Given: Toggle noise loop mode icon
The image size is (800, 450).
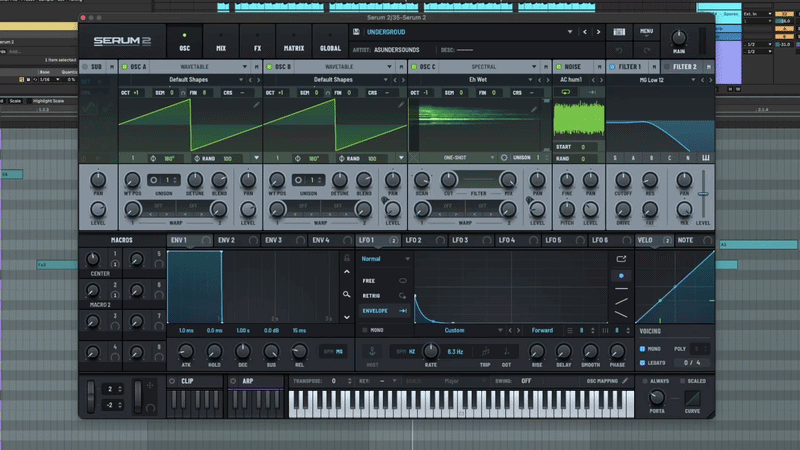Looking at the screenshot, I should tap(566, 92).
